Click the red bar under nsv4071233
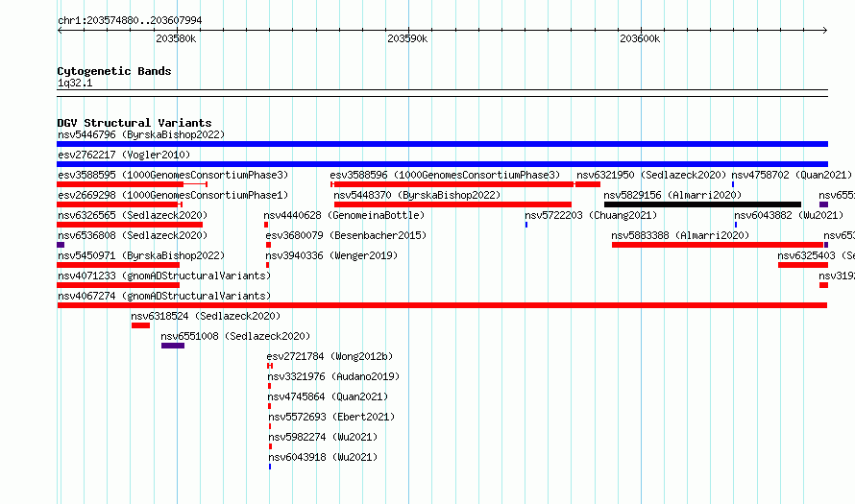Screen dimensions: 855x504 (118, 285)
